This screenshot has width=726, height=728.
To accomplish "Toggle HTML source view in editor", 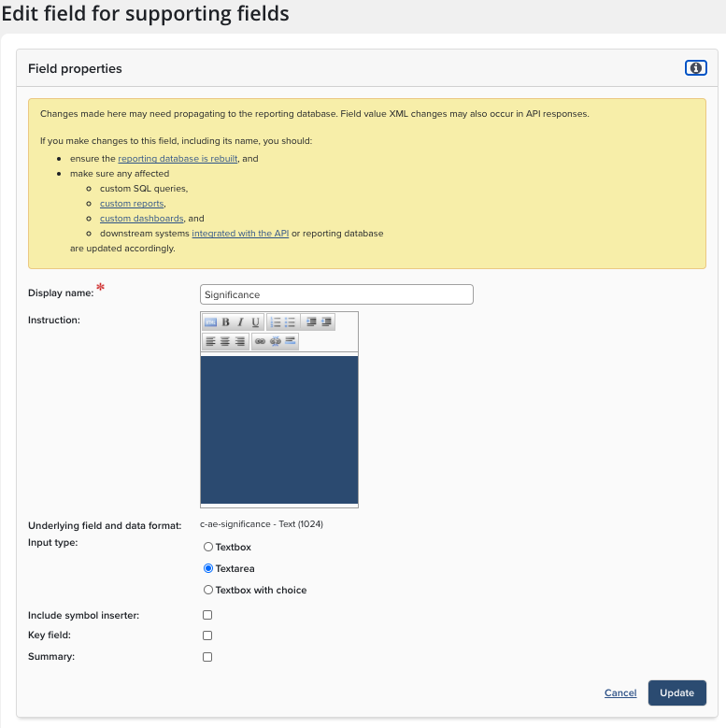I will tap(210, 322).
